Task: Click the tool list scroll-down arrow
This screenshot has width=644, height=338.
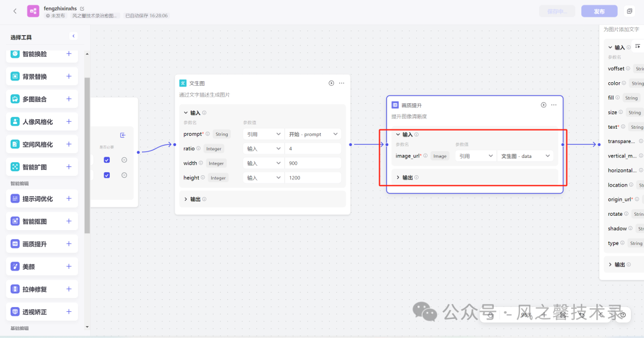Action: (x=87, y=327)
